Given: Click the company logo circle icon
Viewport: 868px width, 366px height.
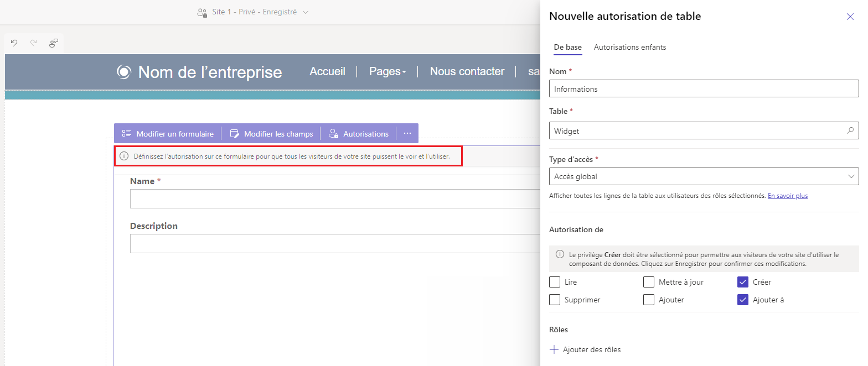Looking at the screenshot, I should 124,72.
